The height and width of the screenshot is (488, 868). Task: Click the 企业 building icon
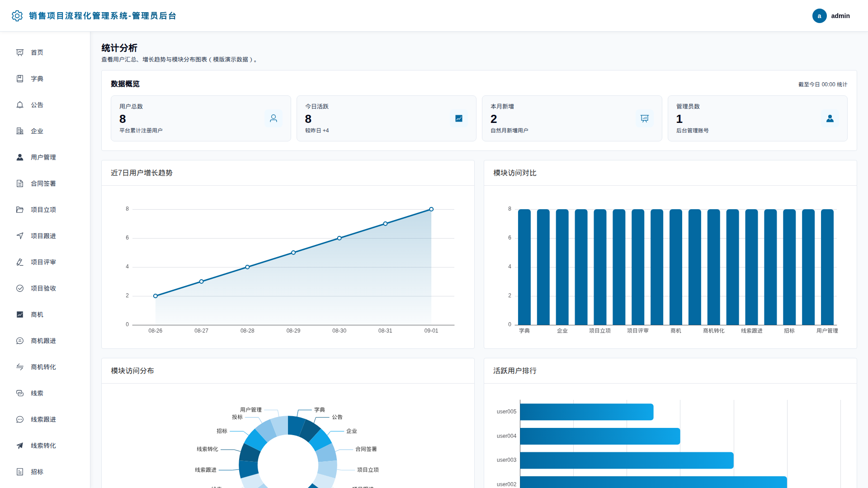20,131
